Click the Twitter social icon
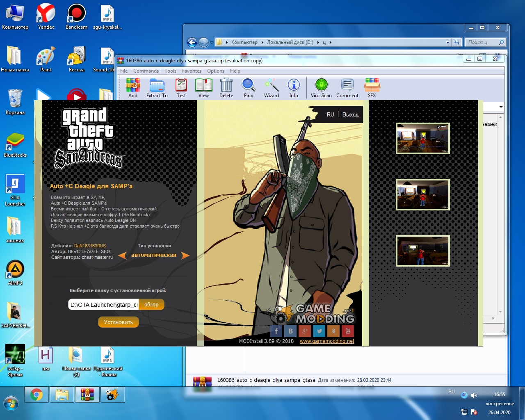 [x=319, y=331]
